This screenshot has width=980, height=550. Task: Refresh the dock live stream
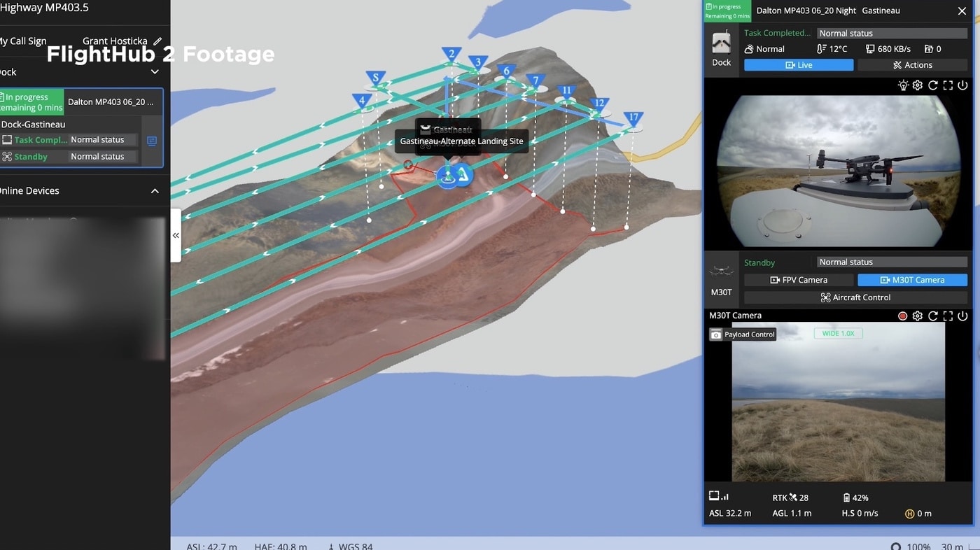pos(932,85)
